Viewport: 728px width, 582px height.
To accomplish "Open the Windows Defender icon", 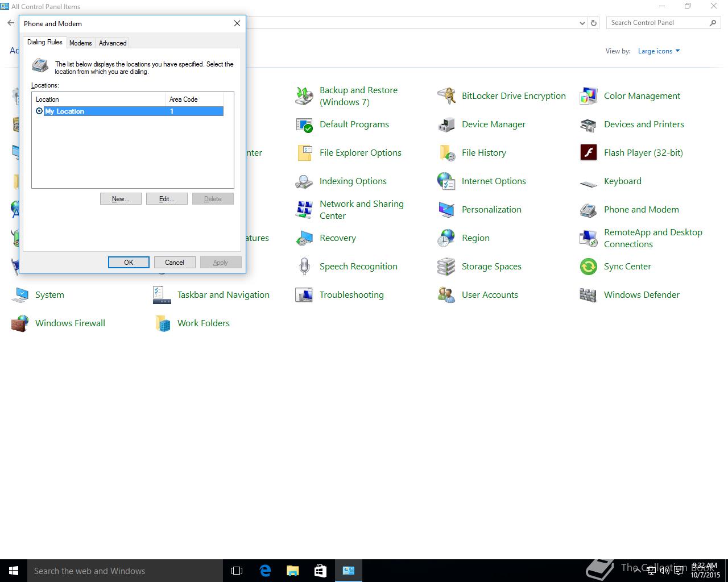I will (x=589, y=295).
